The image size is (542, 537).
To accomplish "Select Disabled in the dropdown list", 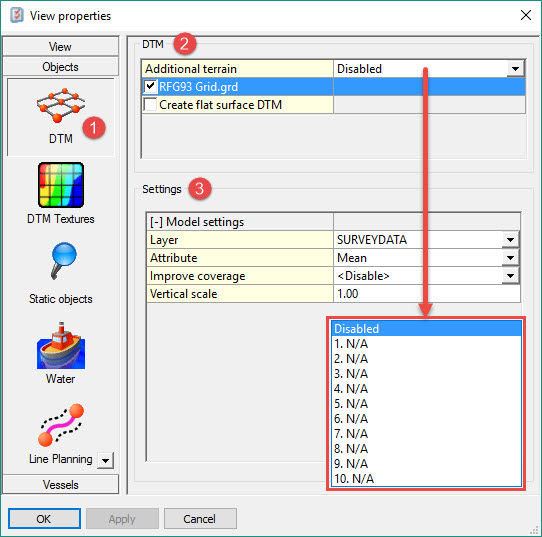I will 426,329.
